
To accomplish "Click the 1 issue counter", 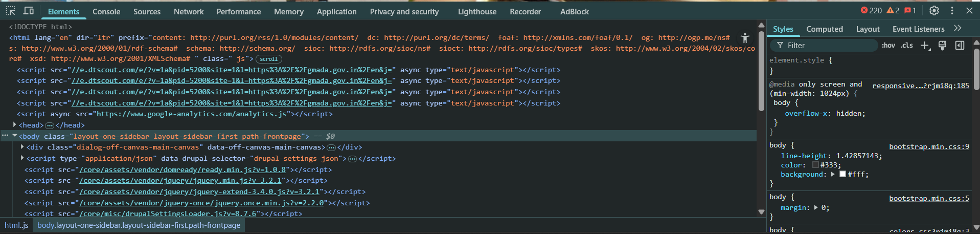I will pyautogui.click(x=910, y=10).
